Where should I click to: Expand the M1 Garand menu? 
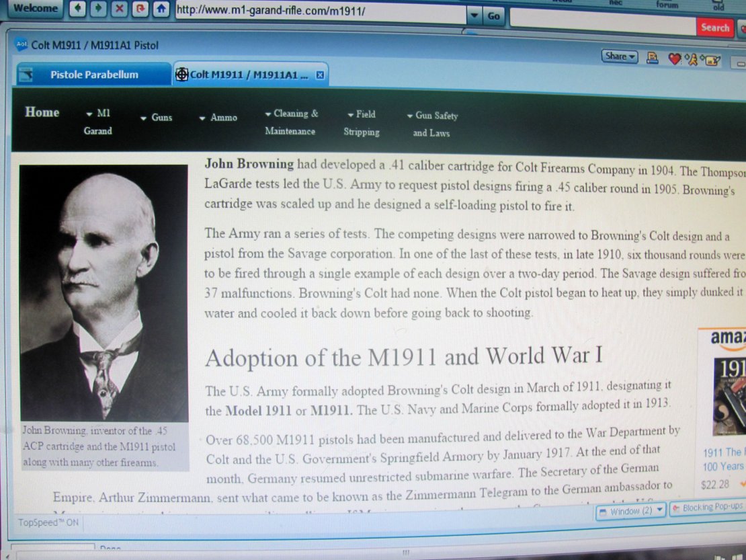(98, 122)
